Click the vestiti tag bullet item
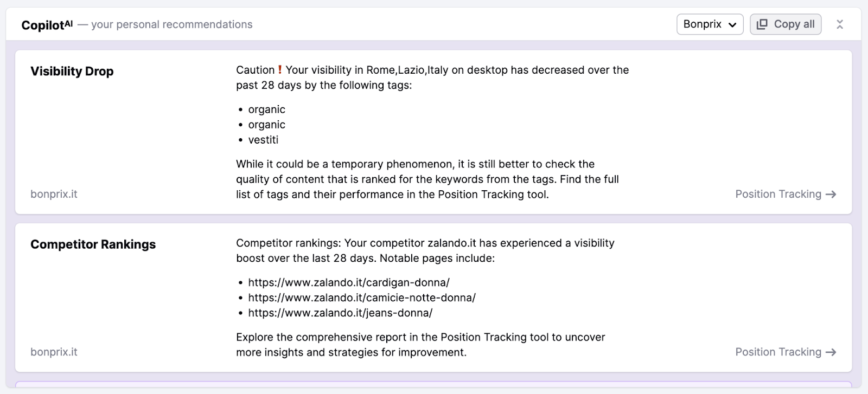868x394 pixels. point(263,140)
